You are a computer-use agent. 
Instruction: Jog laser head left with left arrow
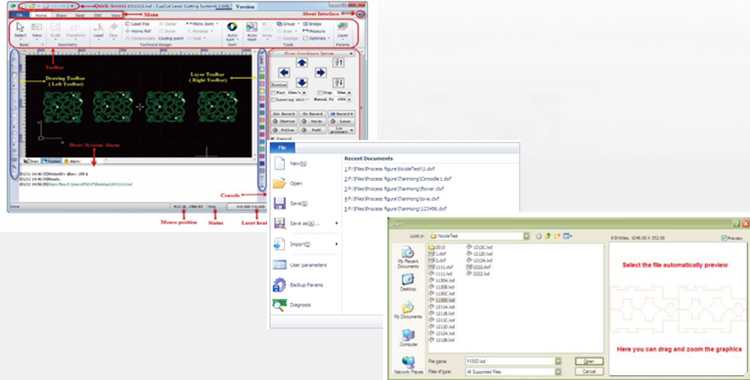(x=284, y=73)
